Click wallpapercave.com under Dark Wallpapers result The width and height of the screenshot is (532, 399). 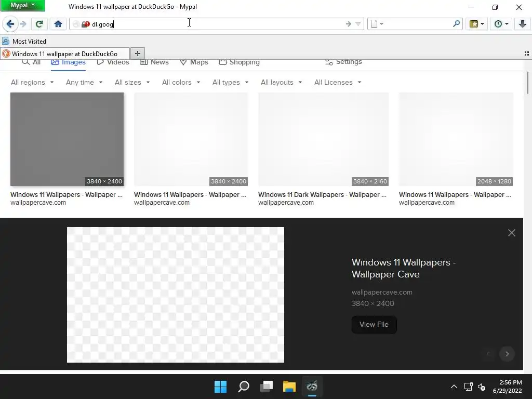pos(286,203)
